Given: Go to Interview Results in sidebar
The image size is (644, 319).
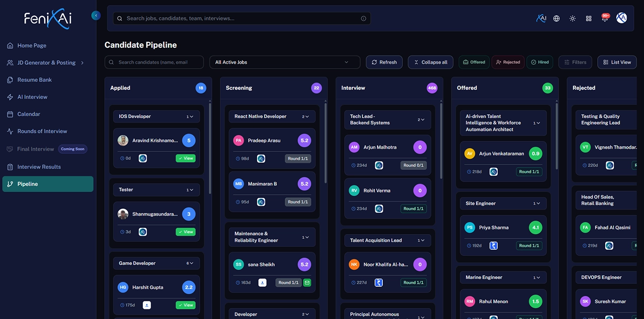Looking at the screenshot, I should click(39, 167).
